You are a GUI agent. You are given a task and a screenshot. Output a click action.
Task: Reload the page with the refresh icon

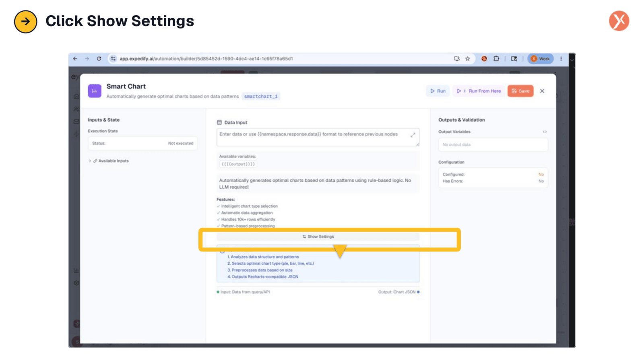tap(99, 59)
